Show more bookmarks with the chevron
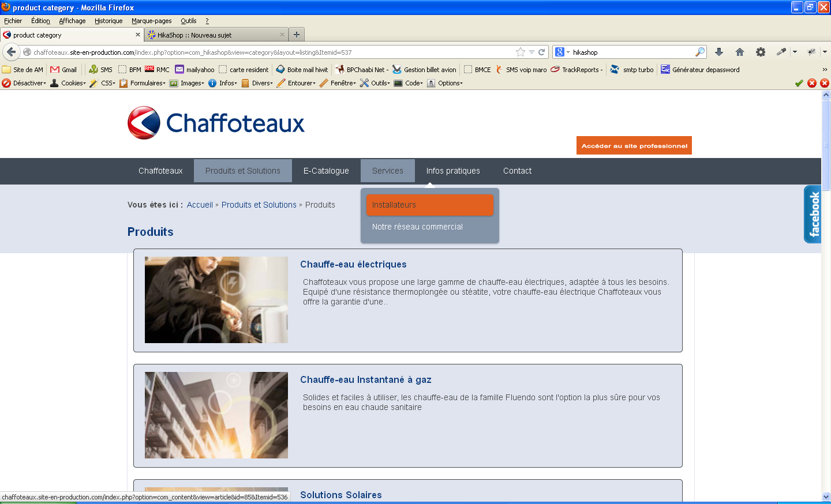Screen dimensions: 831x504 [825, 69]
